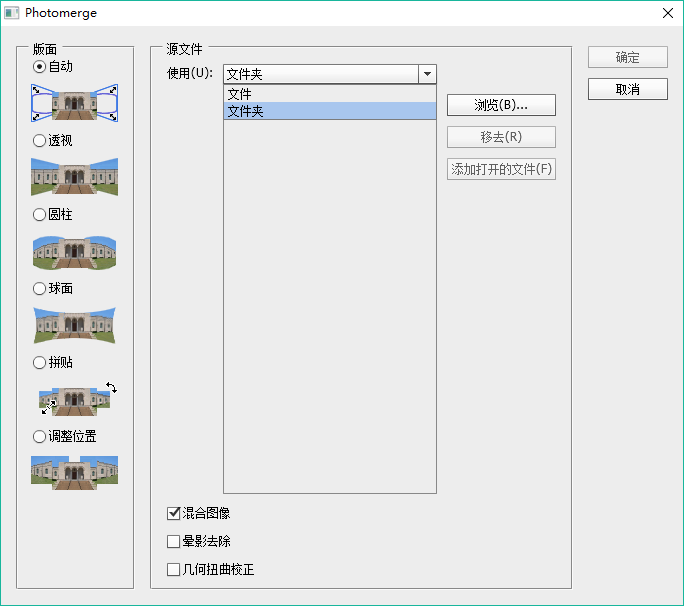684x606 pixels.
Task: Select the 透视 radio button
Action: click(39, 140)
